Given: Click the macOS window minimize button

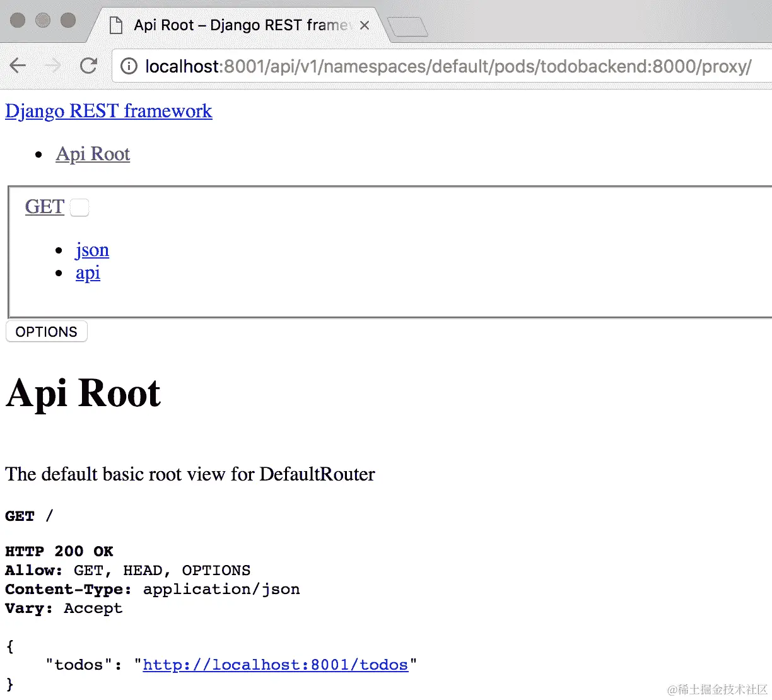Looking at the screenshot, I should tap(43, 21).
